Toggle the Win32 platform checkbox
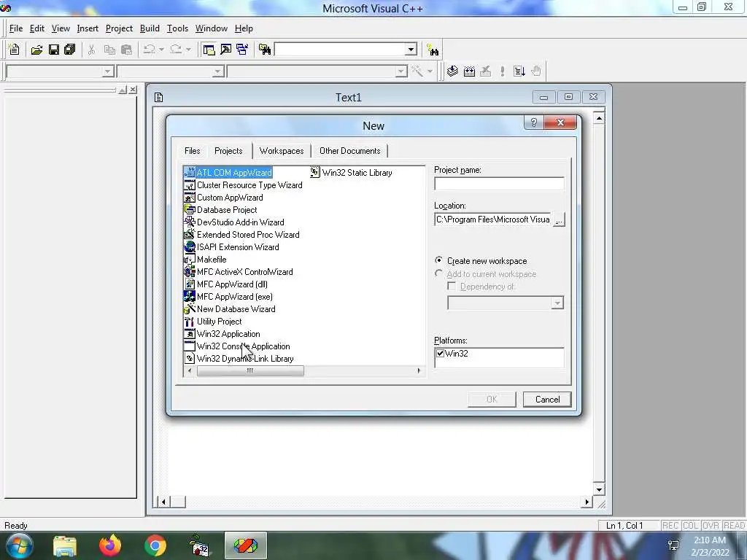The height and width of the screenshot is (560, 747). (x=440, y=354)
